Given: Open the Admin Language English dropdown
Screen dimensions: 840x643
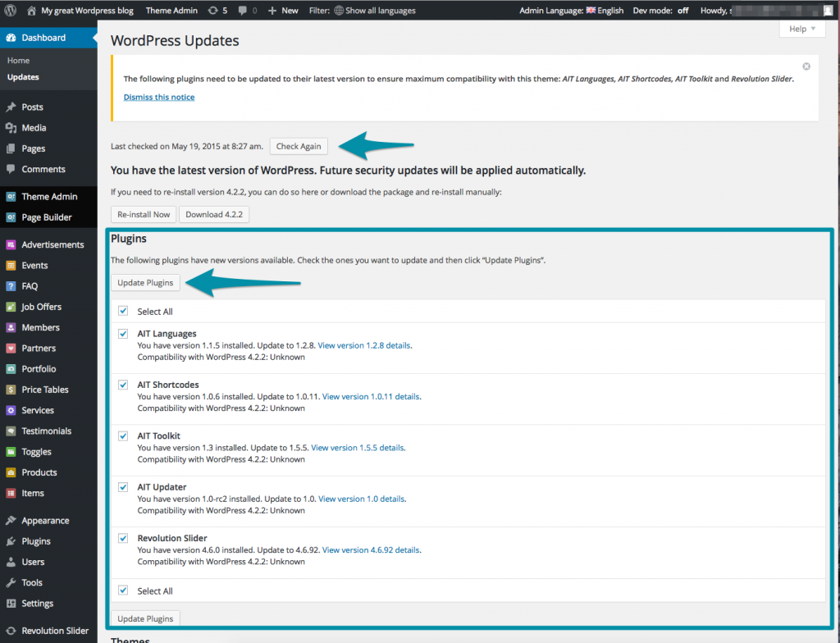Looking at the screenshot, I should (x=572, y=10).
